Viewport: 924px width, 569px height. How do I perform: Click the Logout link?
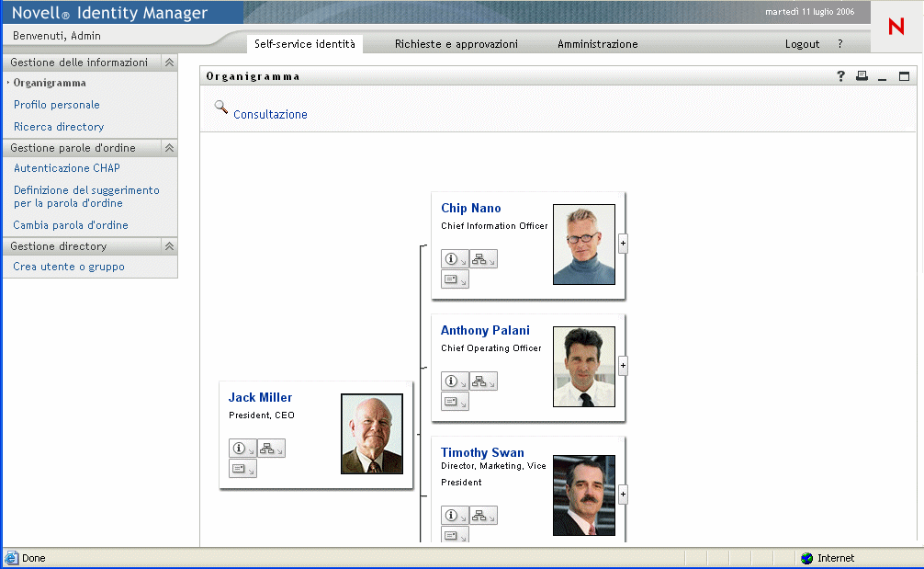(802, 44)
